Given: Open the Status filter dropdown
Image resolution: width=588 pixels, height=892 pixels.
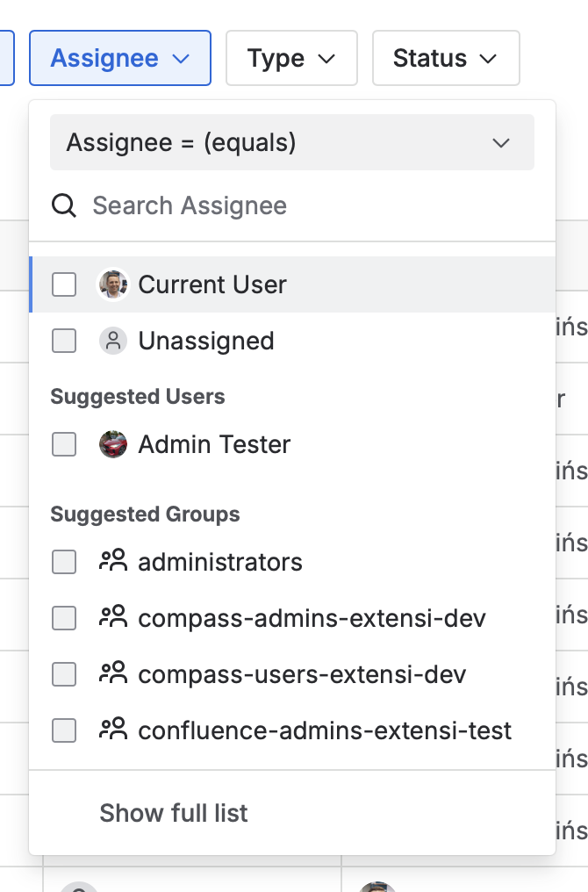Looking at the screenshot, I should pyautogui.click(x=446, y=59).
